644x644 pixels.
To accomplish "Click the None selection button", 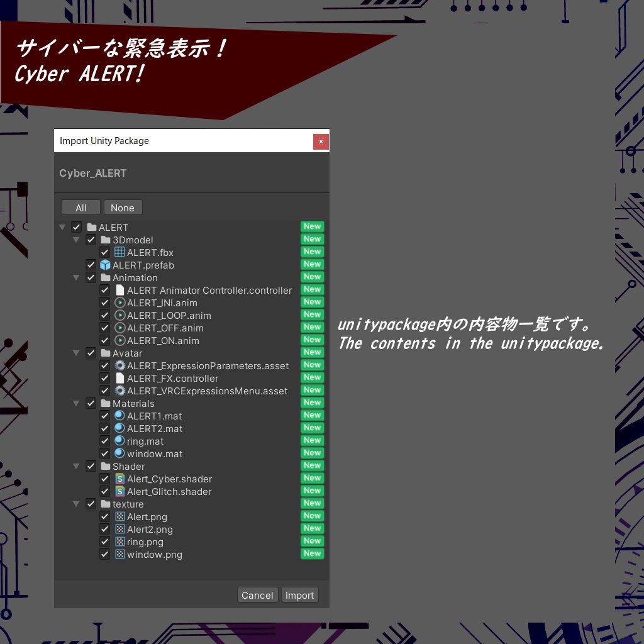I will coord(123,208).
